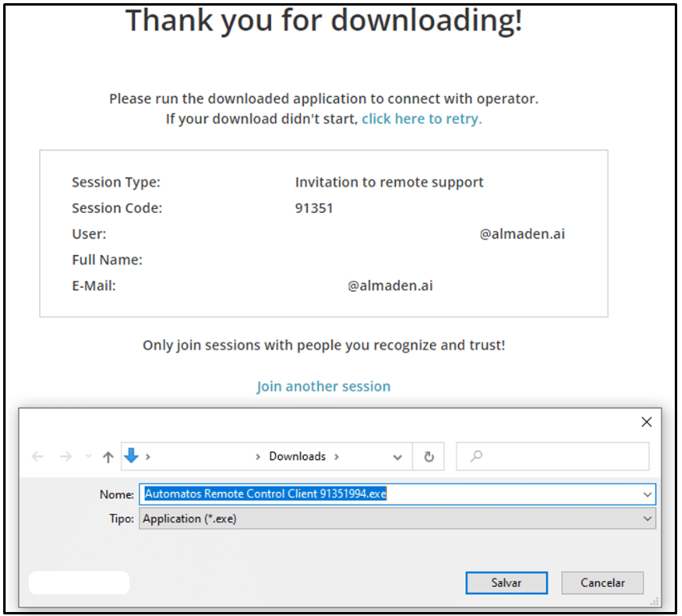The width and height of the screenshot is (682, 616).
Task: Expand the address bar location dropdown chevron
Action: [397, 456]
